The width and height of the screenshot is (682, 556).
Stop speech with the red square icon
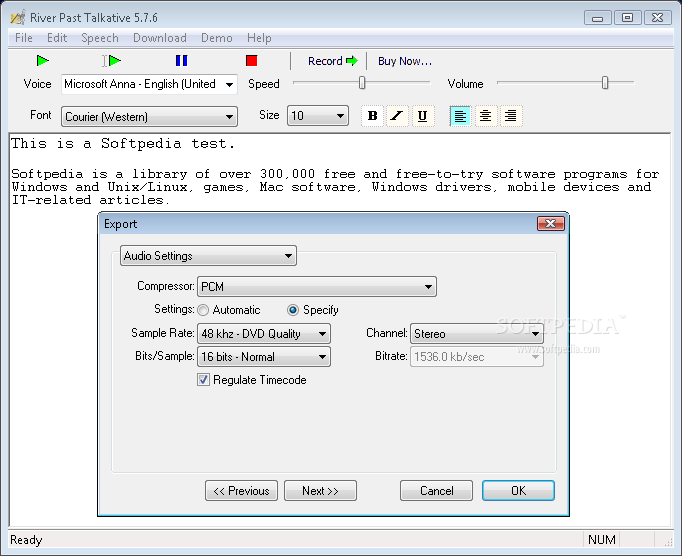251,60
